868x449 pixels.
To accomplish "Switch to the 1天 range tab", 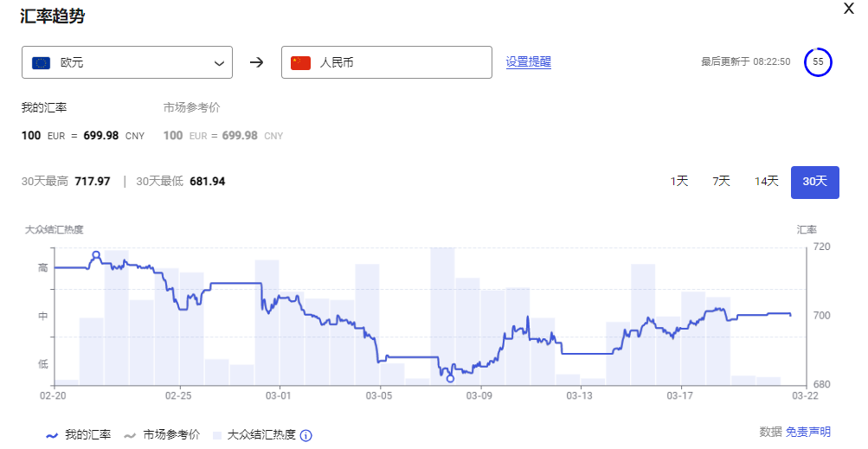I will 679,182.
